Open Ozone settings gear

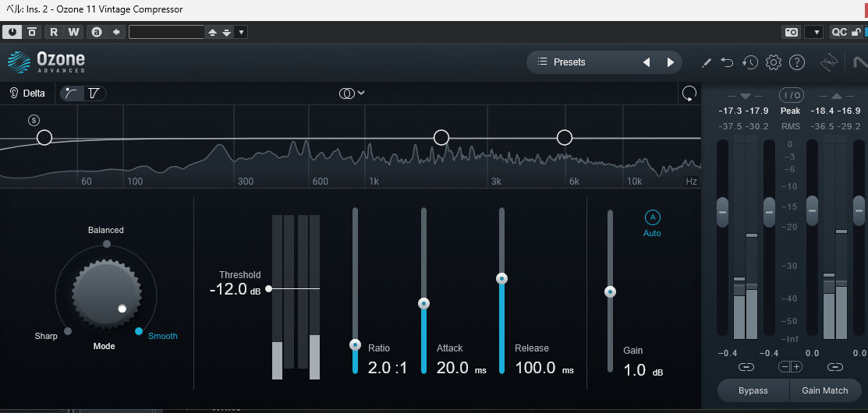[x=774, y=62]
